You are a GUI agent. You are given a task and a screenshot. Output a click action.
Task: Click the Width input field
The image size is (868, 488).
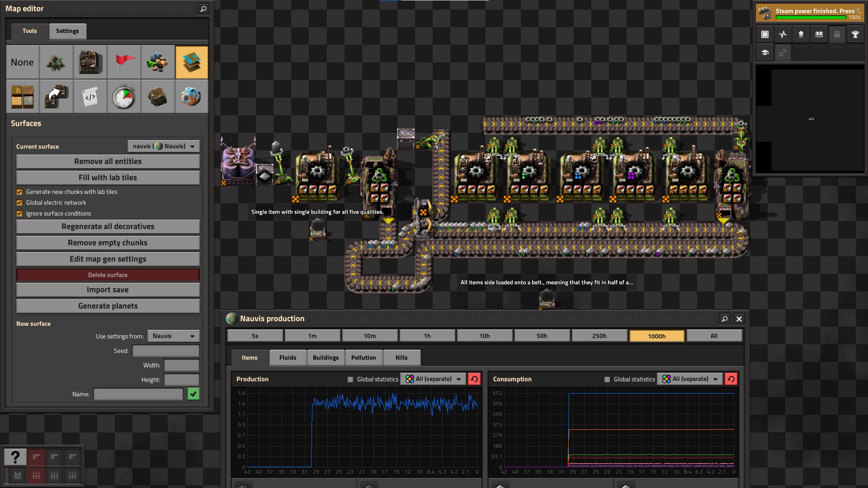182,366
